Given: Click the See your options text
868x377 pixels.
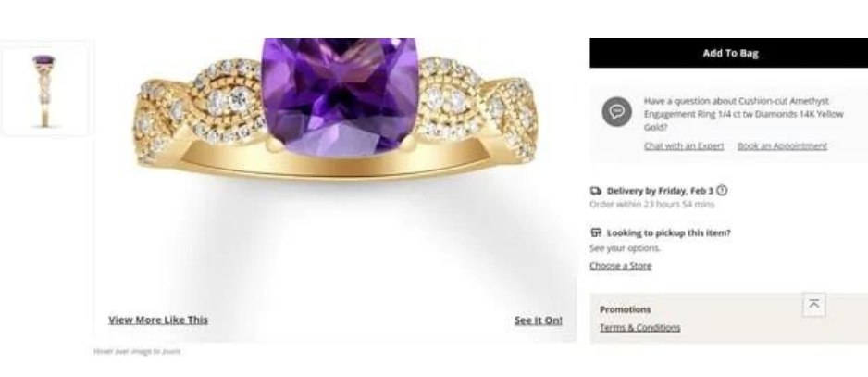Looking at the screenshot, I should (625, 248).
